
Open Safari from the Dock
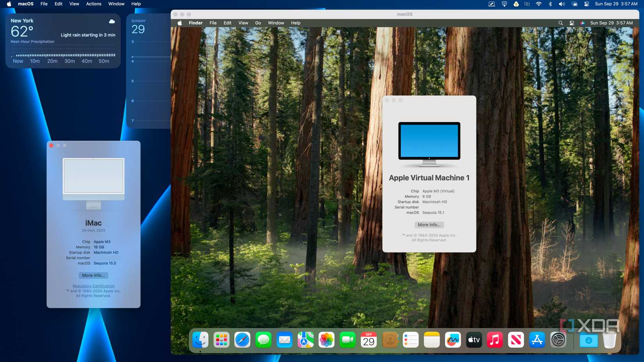(x=242, y=340)
